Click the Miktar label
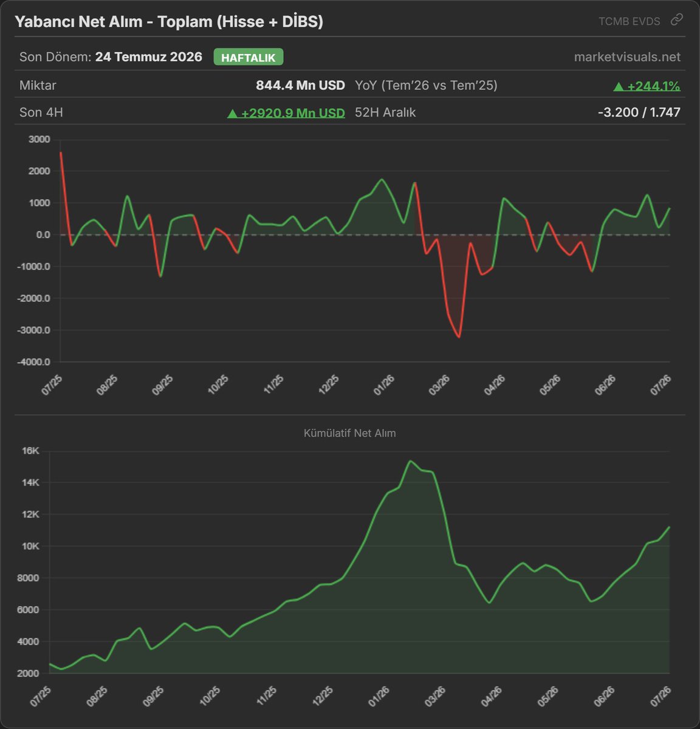Image resolution: width=700 pixels, height=729 pixels. (38, 86)
